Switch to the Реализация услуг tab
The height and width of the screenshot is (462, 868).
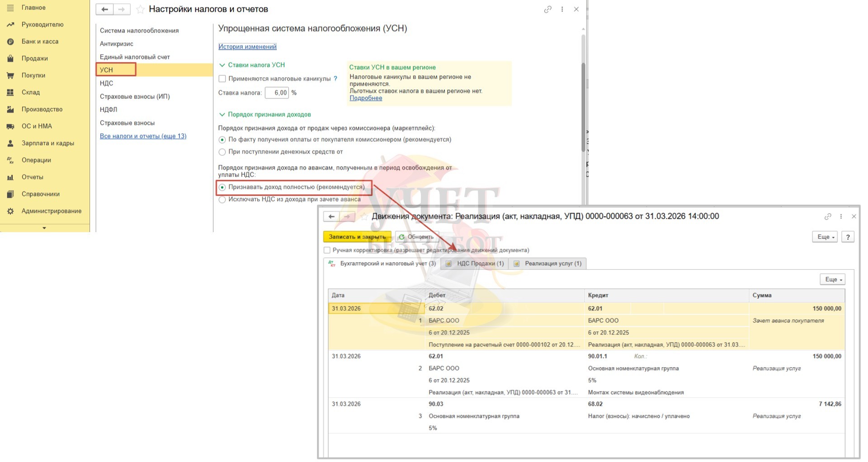[548, 264]
